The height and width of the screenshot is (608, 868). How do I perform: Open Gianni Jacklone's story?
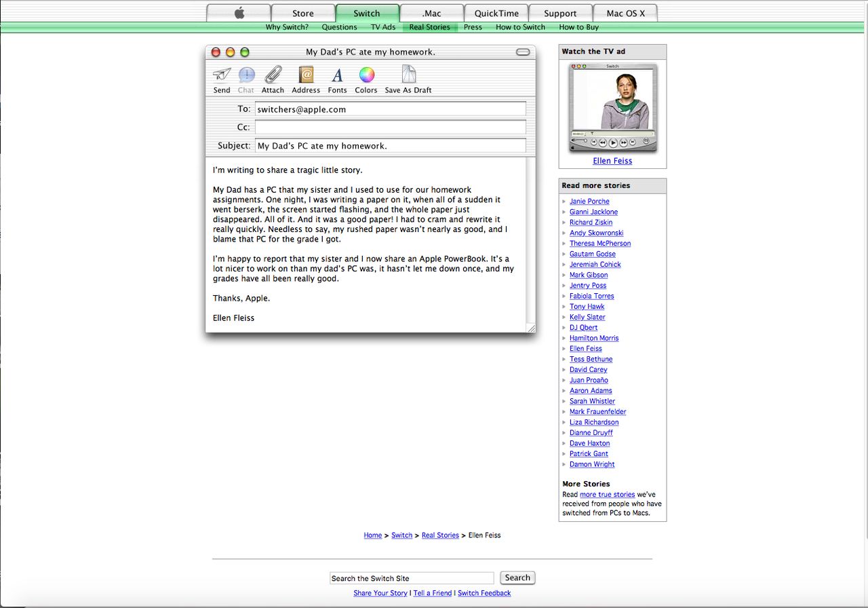pos(593,212)
